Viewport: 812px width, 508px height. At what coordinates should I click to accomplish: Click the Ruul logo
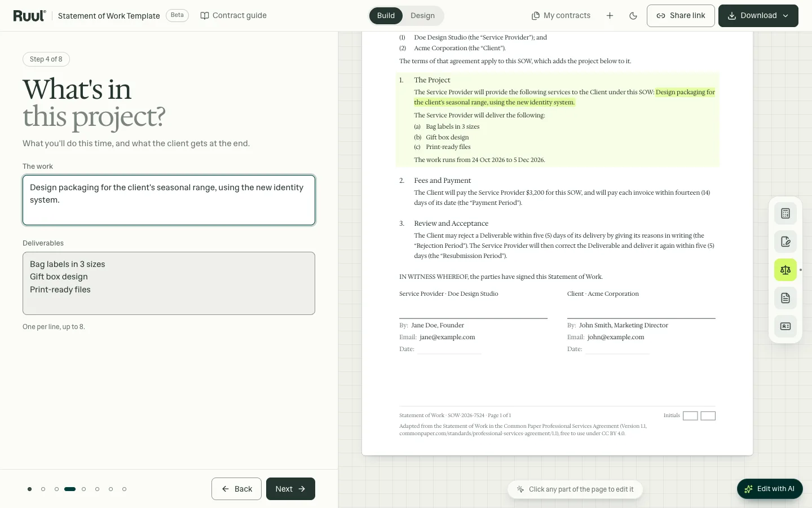tap(29, 16)
